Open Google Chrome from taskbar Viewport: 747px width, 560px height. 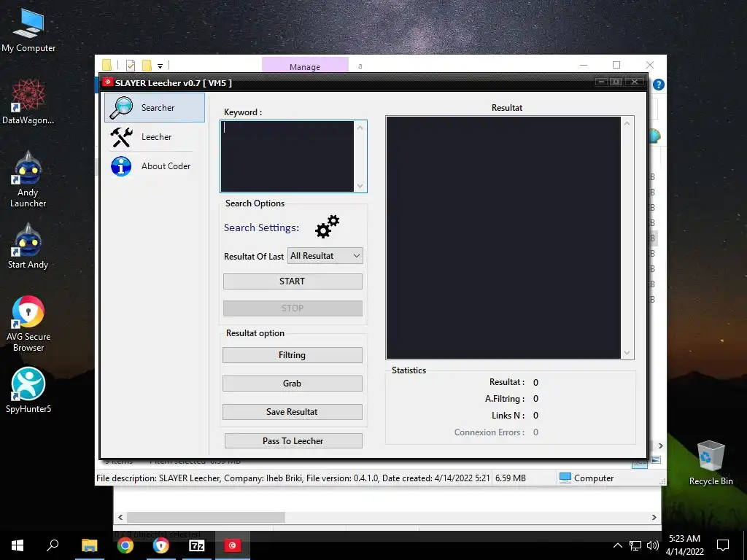click(125, 545)
